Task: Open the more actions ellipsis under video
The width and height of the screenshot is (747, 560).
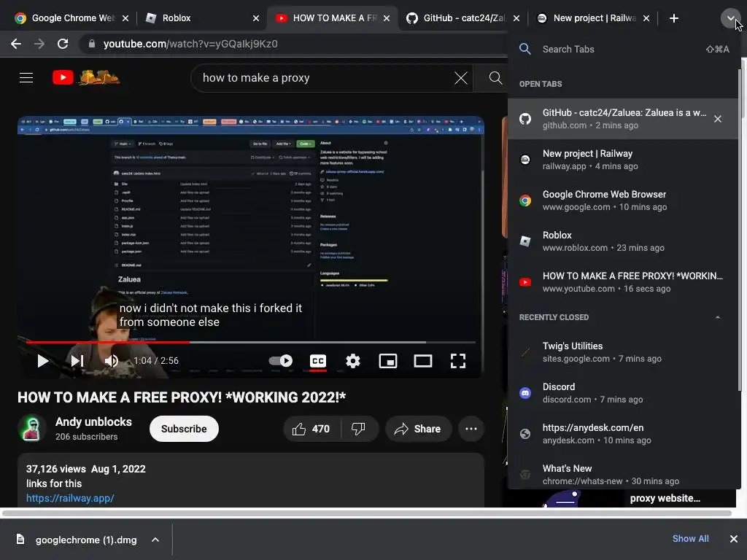Action: (471, 429)
